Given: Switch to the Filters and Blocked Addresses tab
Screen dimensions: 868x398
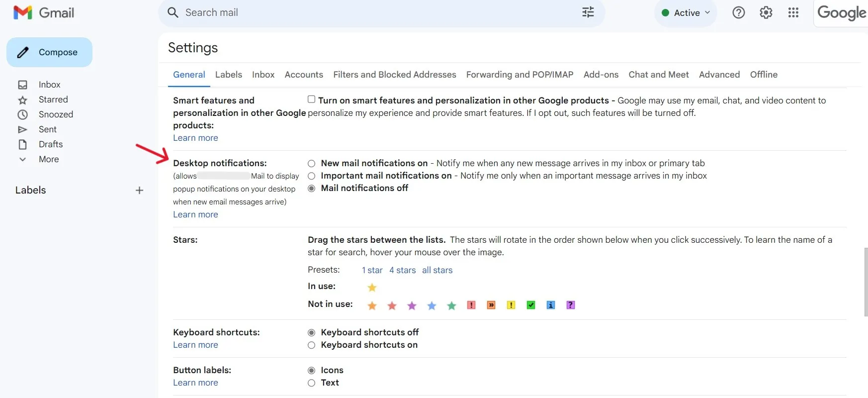Looking at the screenshot, I should (x=394, y=75).
